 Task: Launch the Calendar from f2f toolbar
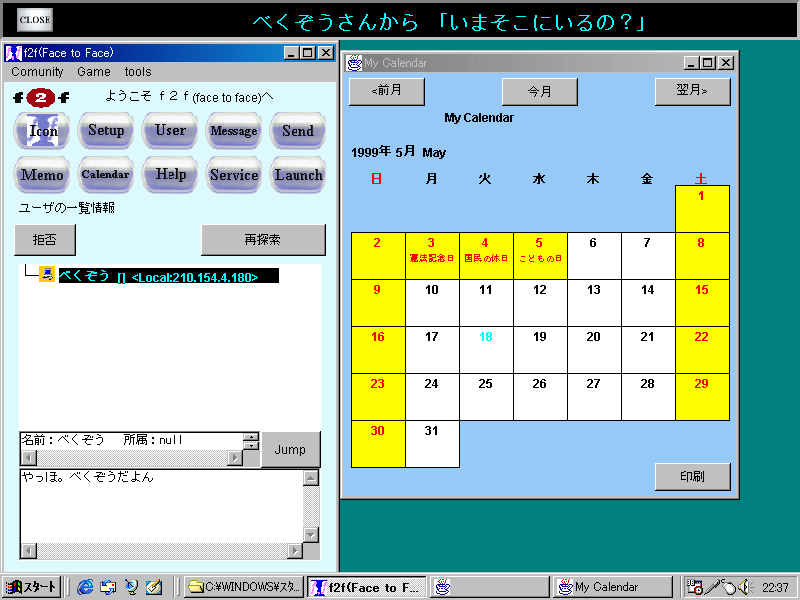pos(106,175)
